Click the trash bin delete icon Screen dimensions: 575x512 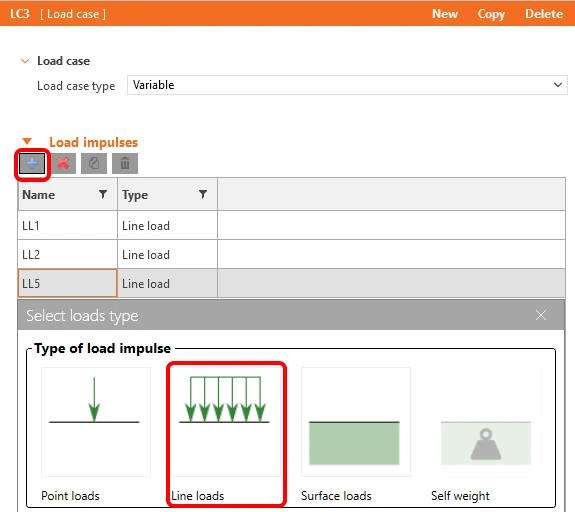pos(125,164)
